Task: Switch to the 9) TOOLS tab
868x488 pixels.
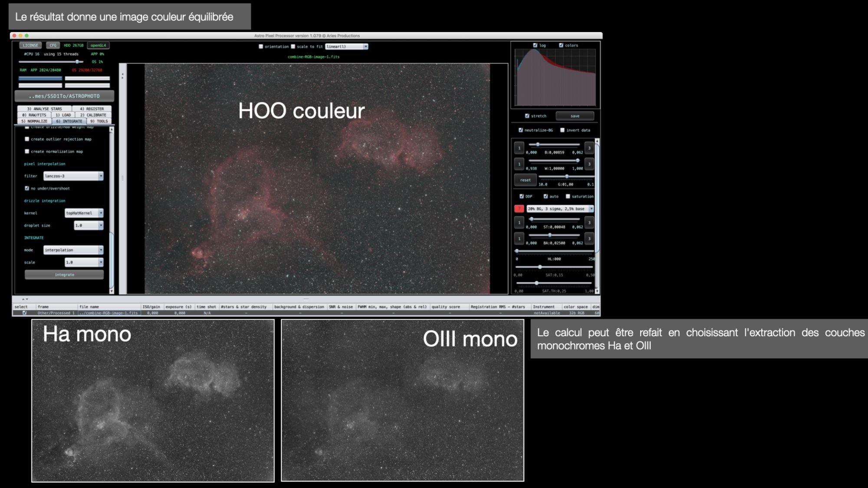Action: point(99,121)
